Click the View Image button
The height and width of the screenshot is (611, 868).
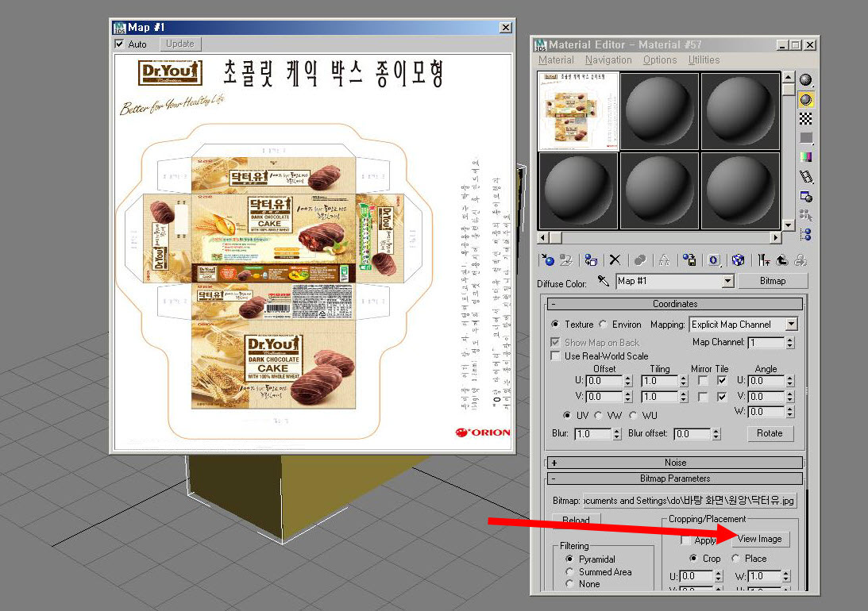[759, 539]
